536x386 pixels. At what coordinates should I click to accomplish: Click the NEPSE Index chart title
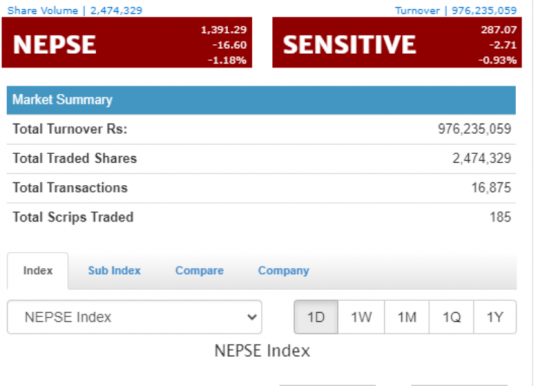coord(262,351)
